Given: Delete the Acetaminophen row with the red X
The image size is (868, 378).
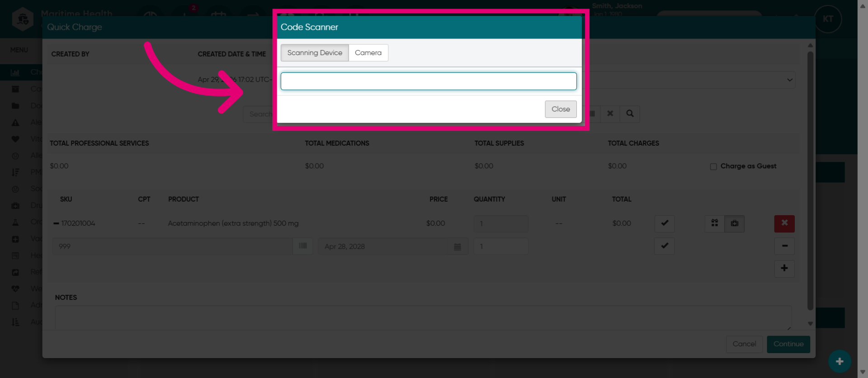Looking at the screenshot, I should click(784, 223).
